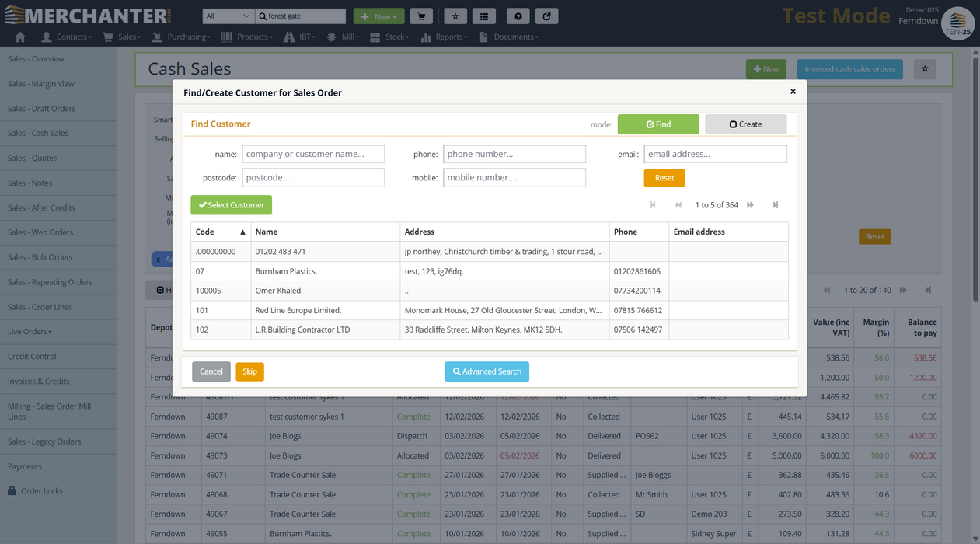This screenshot has height=544, width=980.
Task: Click the phone number field
Action: (514, 154)
